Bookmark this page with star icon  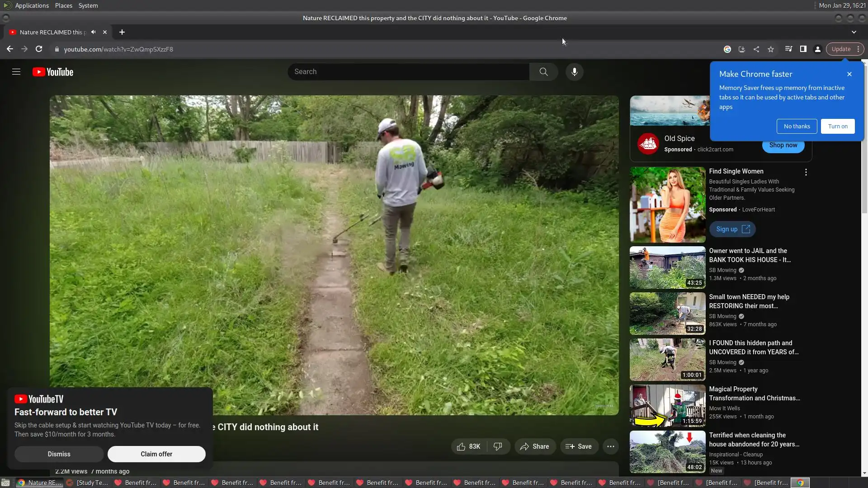[771, 49]
